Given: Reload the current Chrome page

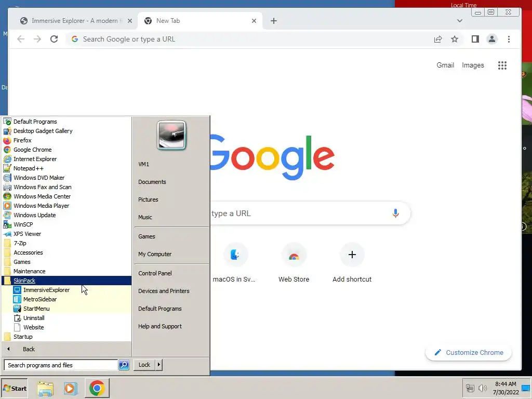Looking at the screenshot, I should (54, 39).
